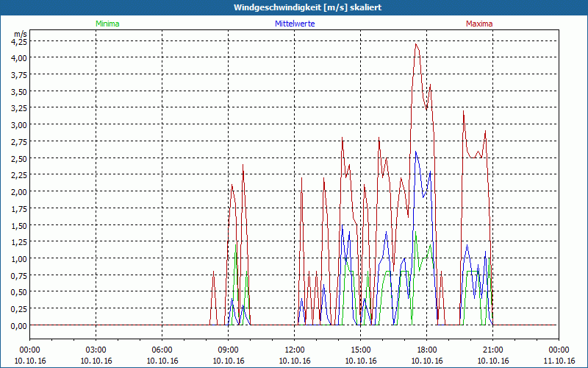Image resolution: width=588 pixels, height=368 pixels.
Task: Click the 1,50 y-axis value
Action: (19, 225)
